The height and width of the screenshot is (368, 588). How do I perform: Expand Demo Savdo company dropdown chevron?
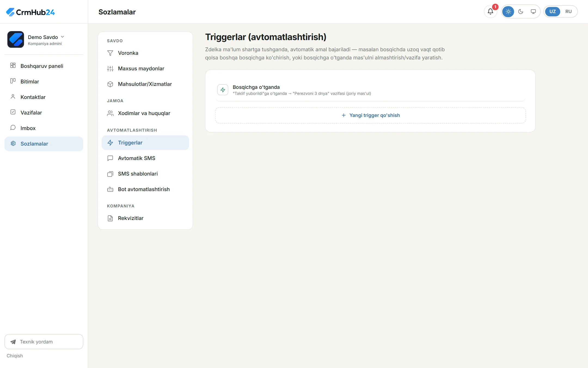point(62,37)
